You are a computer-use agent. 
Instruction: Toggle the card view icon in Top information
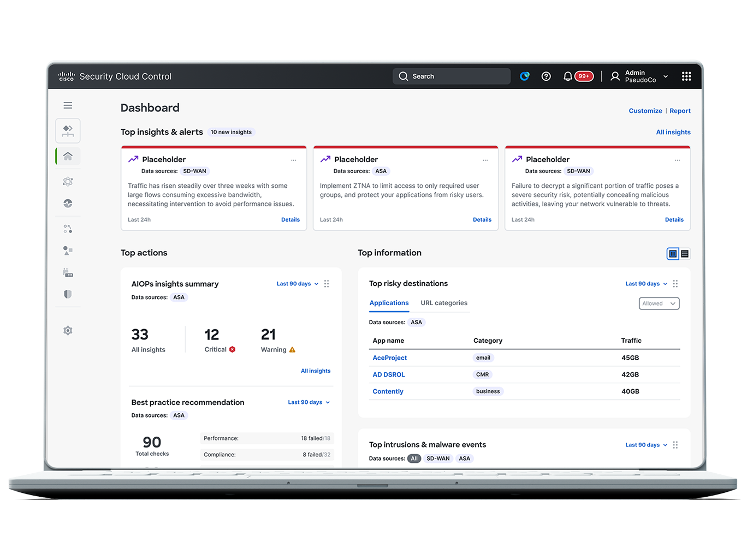672,253
